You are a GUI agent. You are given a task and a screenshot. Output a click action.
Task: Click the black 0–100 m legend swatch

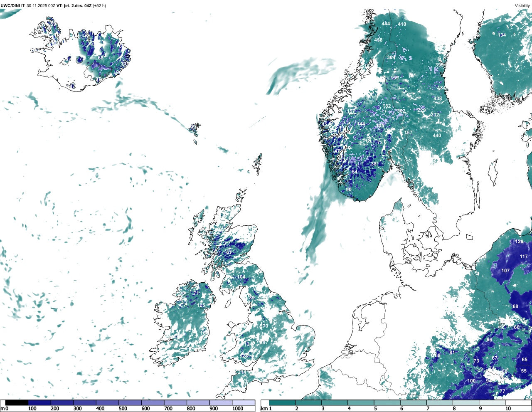17,403
